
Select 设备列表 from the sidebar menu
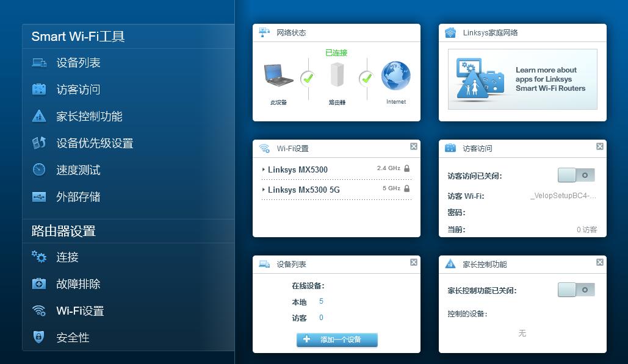pos(38,62)
